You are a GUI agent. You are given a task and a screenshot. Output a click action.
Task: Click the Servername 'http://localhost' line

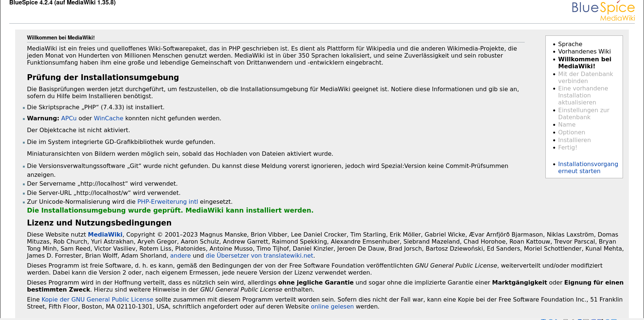(102, 184)
